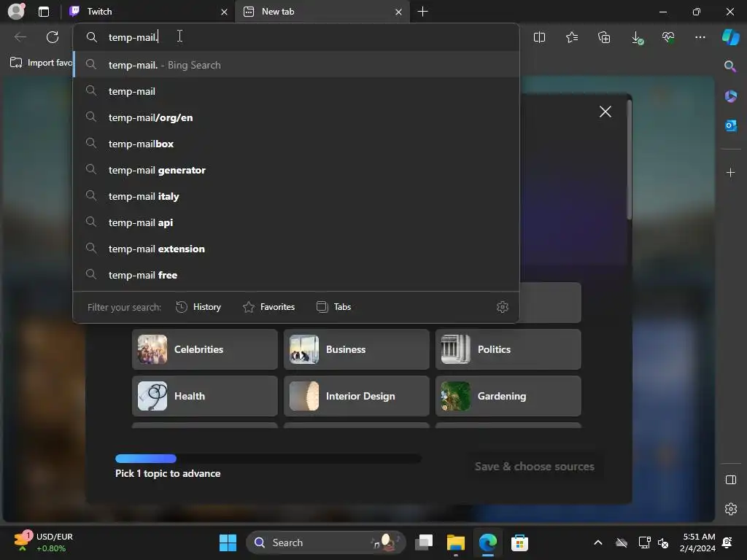Select 'temp-mail. - Bing Search' suggestion
The image size is (747, 560).
click(x=296, y=65)
